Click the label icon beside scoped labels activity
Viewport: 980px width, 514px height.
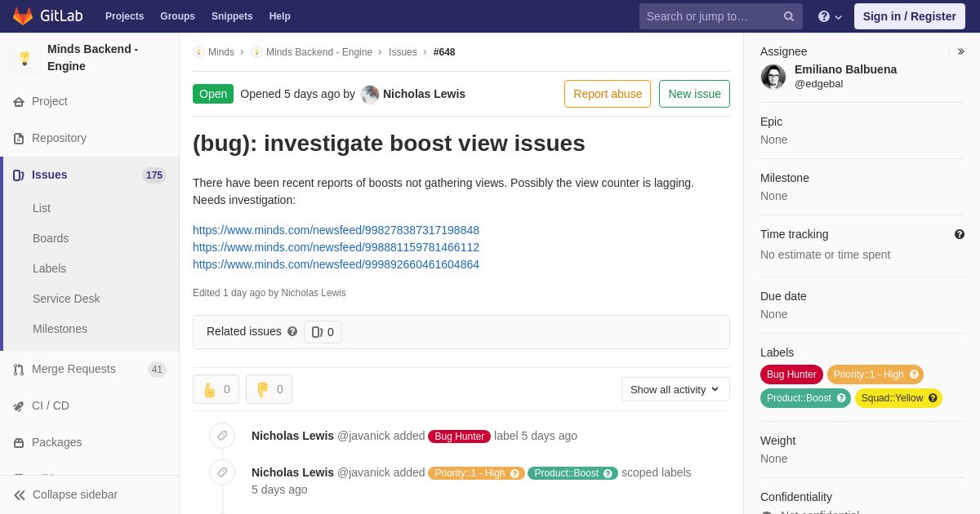(x=222, y=472)
